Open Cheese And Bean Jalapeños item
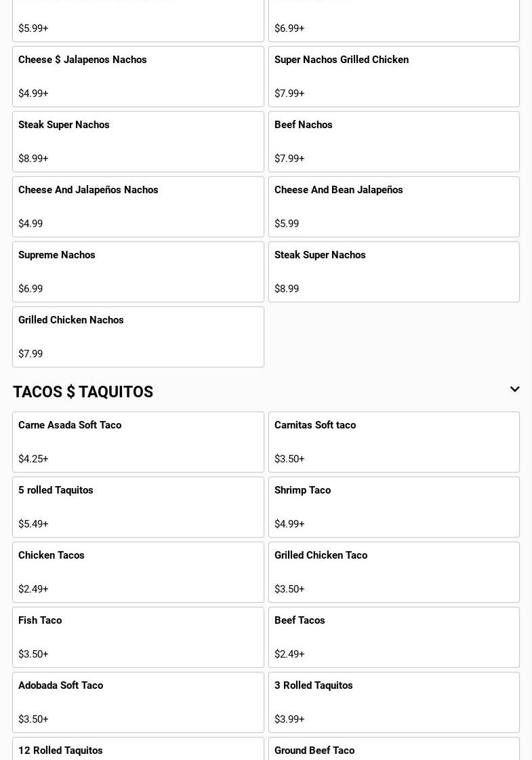Viewport: 532px width, 760px height. click(x=394, y=207)
